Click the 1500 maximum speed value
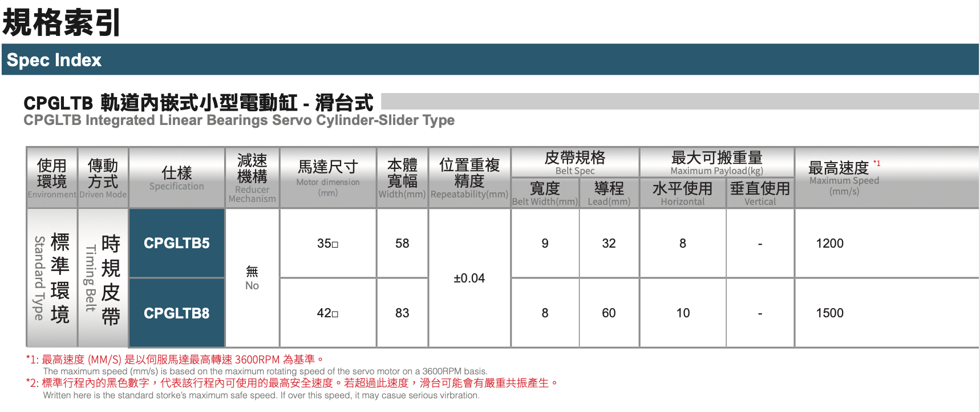Viewport: 980px width, 412px height. coord(829,313)
